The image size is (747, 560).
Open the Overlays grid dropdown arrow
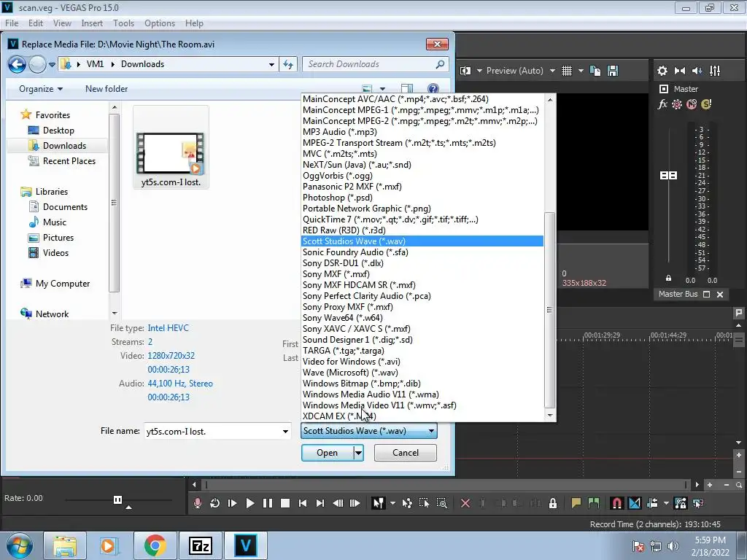581,71
